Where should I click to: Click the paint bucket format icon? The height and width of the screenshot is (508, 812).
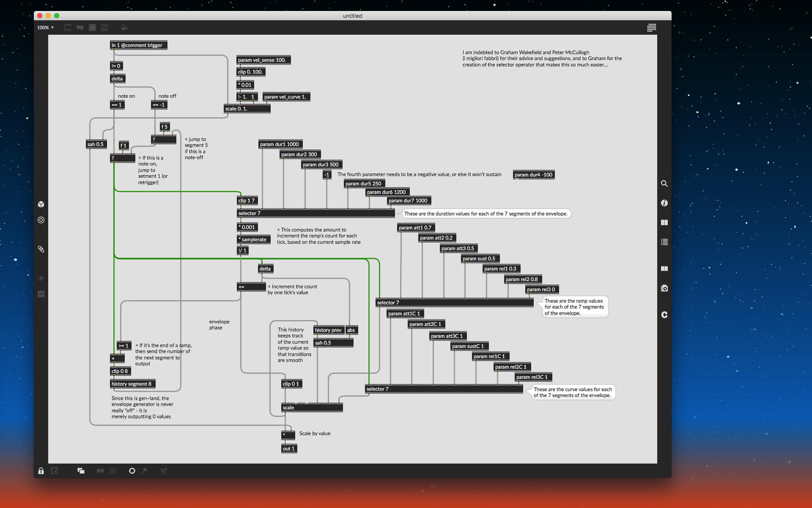tap(124, 28)
